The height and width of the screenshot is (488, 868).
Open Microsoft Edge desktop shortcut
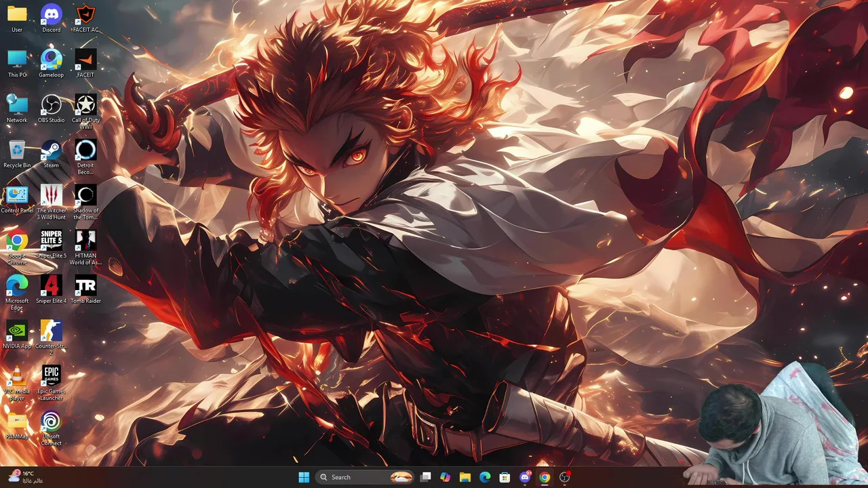coord(17,293)
